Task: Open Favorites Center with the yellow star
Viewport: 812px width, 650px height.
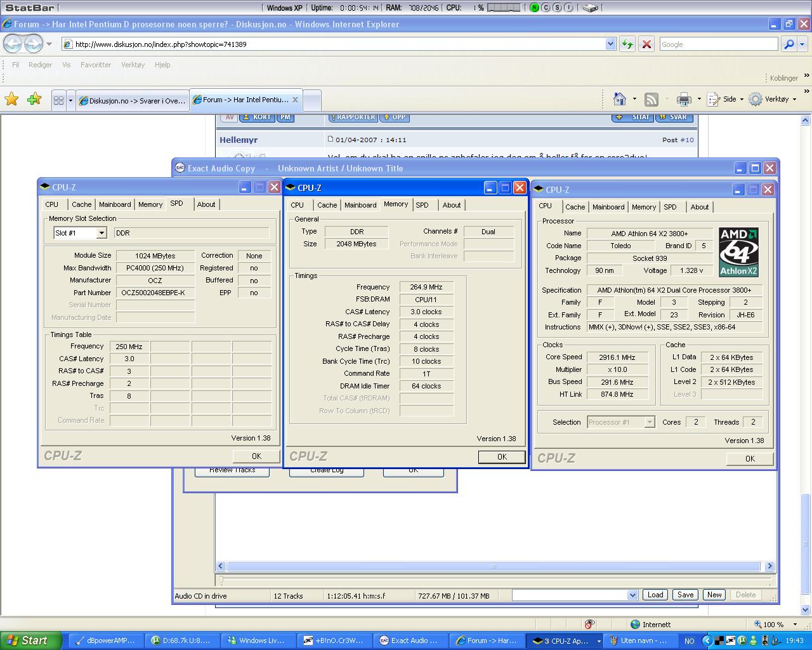Action: point(11,99)
